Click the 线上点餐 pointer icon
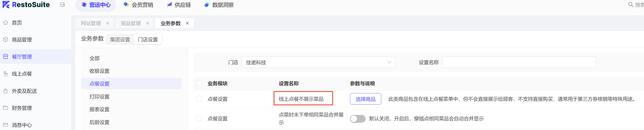The height and width of the screenshot is (130, 644). click(x=6, y=74)
